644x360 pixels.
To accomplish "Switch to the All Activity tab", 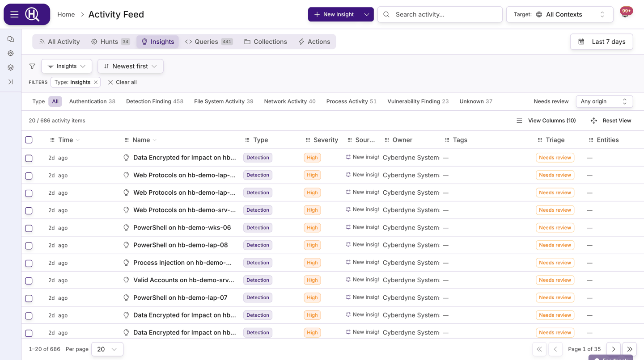I will pyautogui.click(x=59, y=42).
